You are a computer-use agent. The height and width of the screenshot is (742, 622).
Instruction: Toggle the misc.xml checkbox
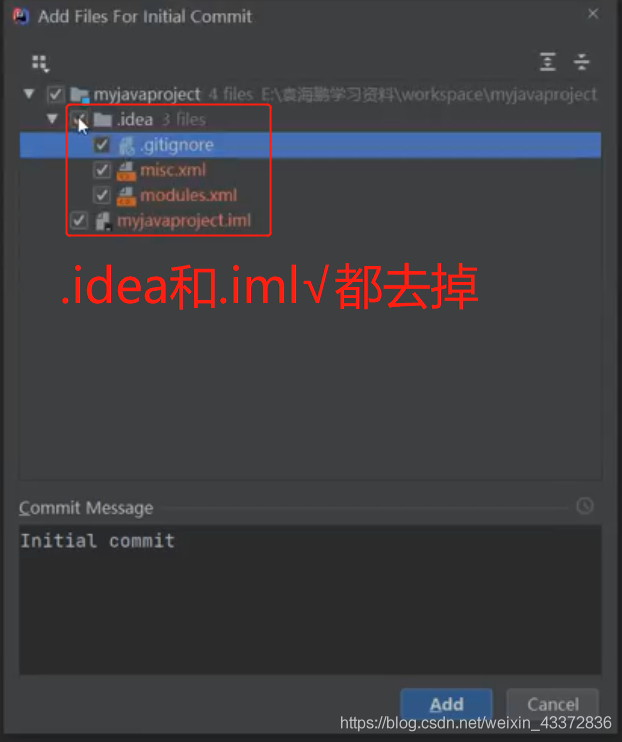pos(102,170)
